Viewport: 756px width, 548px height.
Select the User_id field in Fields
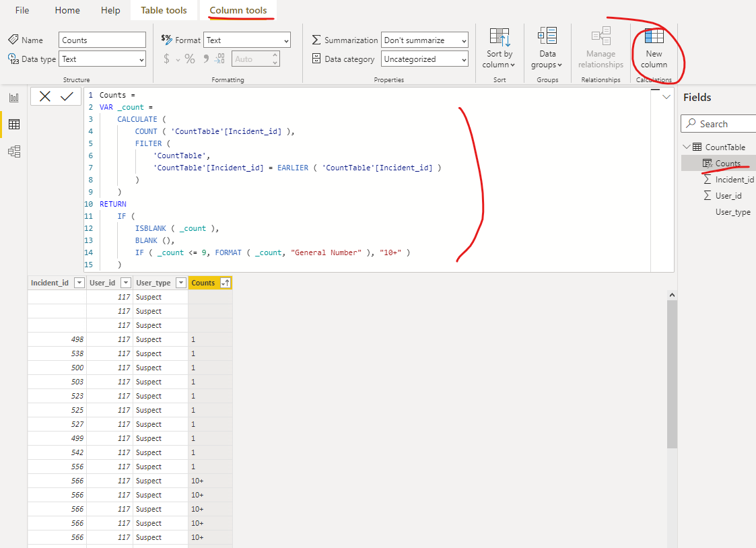coord(728,195)
